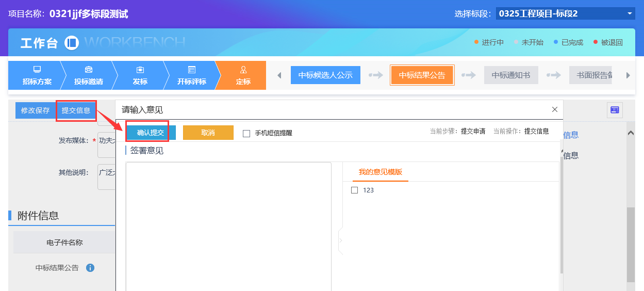Screen dimensions: 644x291
Task: Click the blue list view icon at right
Action: coord(614,110)
